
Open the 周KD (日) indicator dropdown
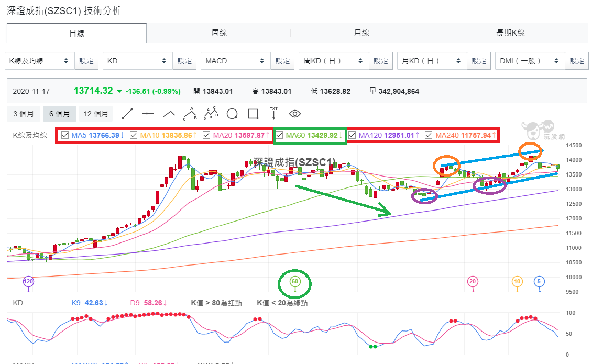point(334,61)
